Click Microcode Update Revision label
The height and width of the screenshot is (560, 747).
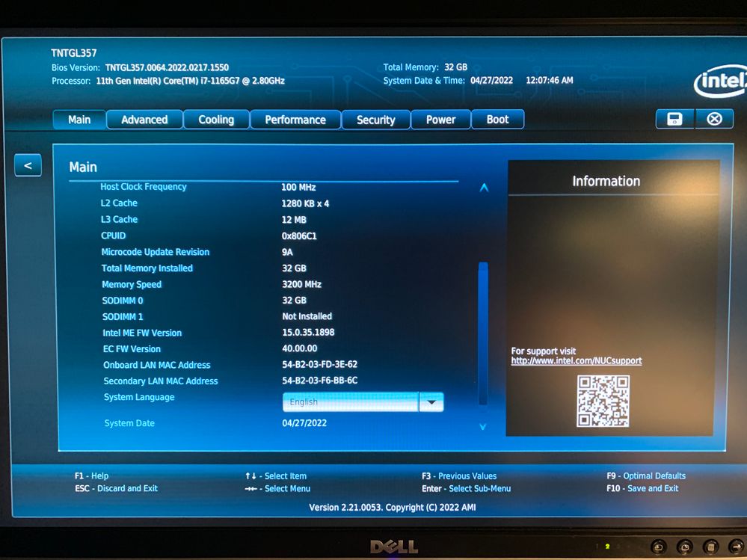[156, 252]
